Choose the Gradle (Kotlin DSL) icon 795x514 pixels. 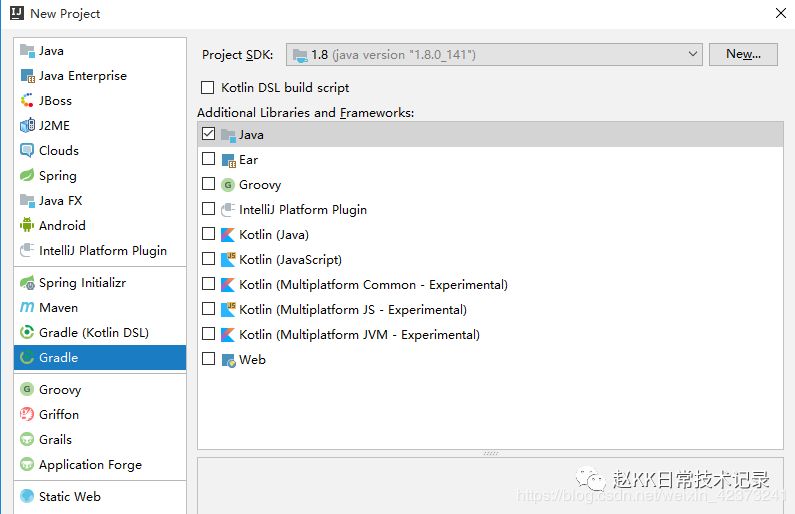[x=27, y=332]
